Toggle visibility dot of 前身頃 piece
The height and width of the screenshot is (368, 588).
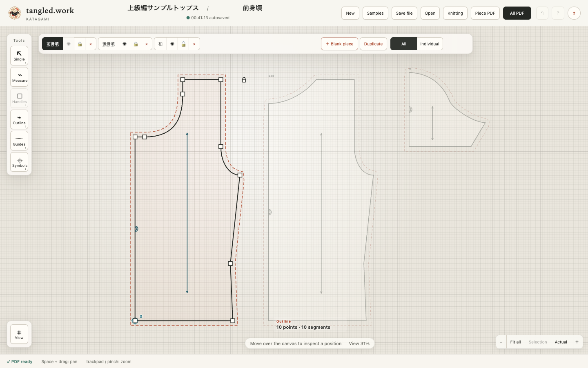pyautogui.click(x=69, y=44)
